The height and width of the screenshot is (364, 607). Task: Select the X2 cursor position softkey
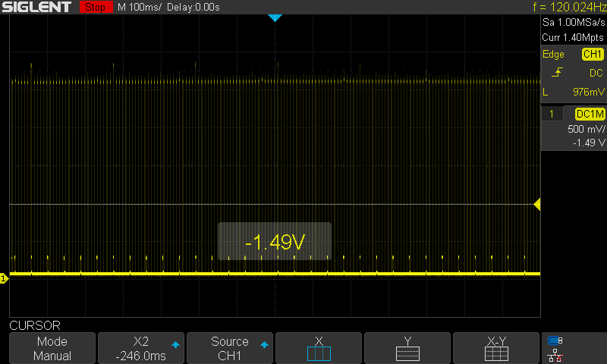click(x=141, y=348)
